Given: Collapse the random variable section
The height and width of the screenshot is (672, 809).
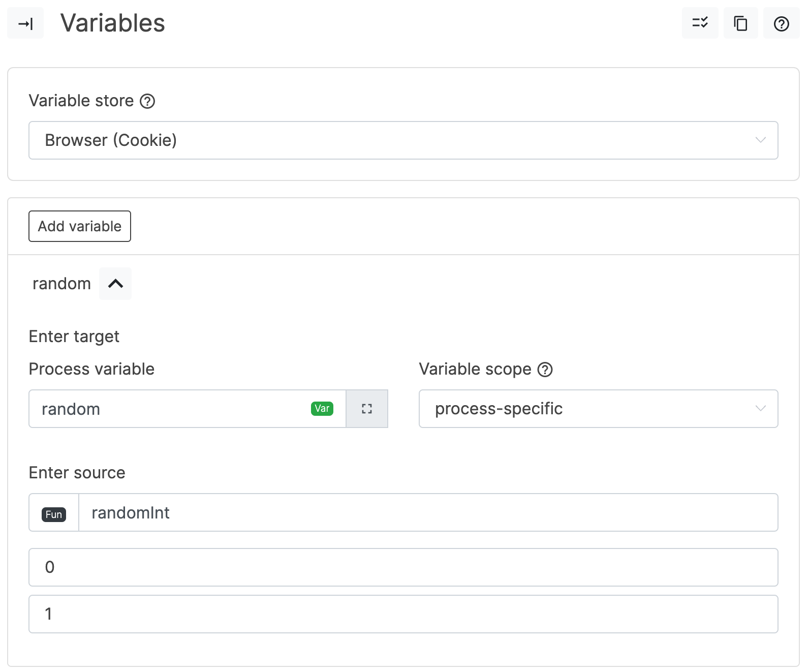Looking at the screenshot, I should tap(115, 283).
